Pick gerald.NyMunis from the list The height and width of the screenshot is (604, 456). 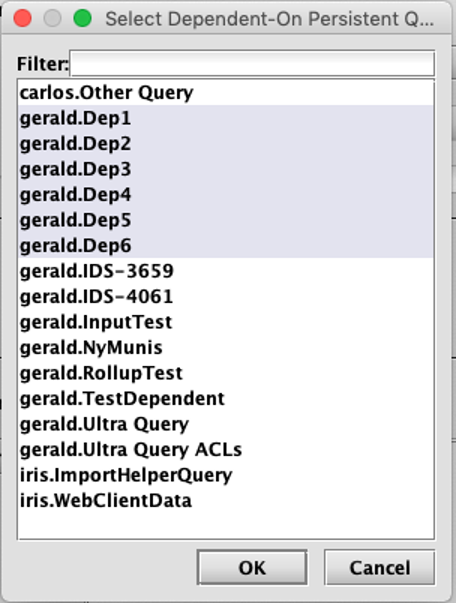point(226,347)
